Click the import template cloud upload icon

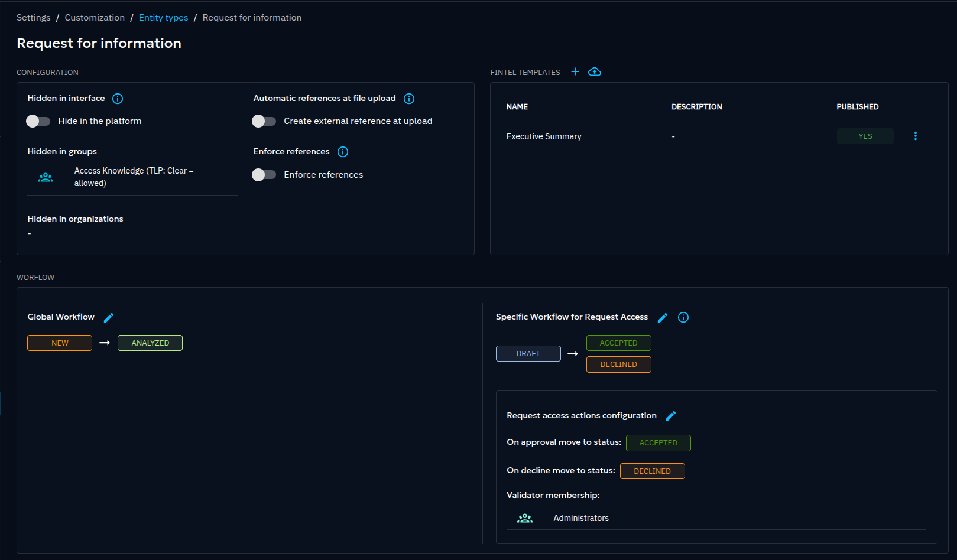595,71
